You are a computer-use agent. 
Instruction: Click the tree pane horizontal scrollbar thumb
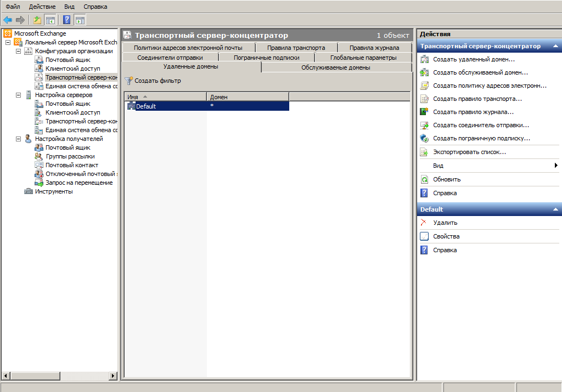pyautogui.click(x=35, y=376)
